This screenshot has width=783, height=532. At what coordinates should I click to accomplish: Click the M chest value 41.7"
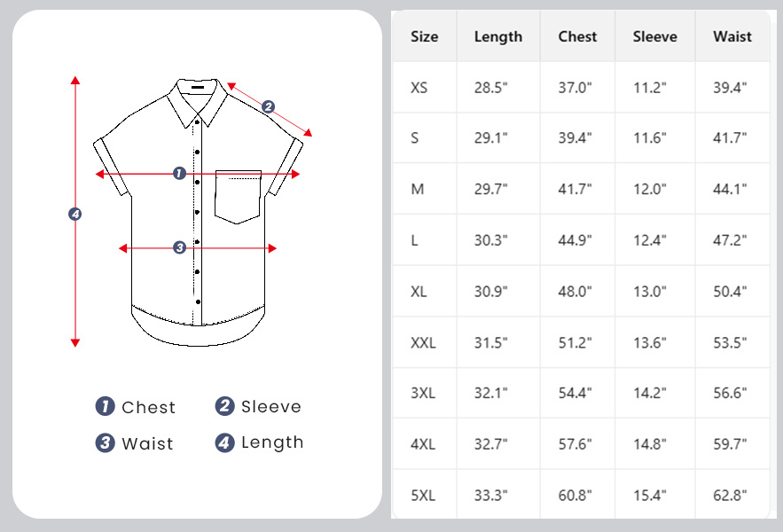click(x=575, y=190)
